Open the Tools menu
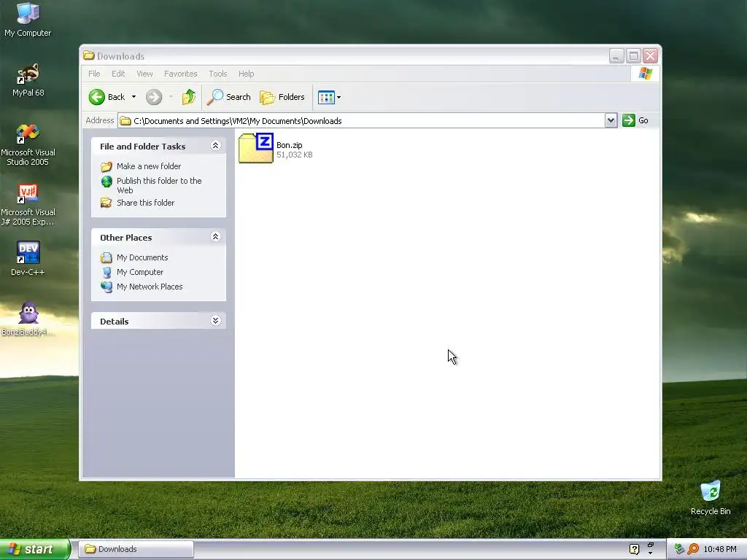 (x=217, y=74)
